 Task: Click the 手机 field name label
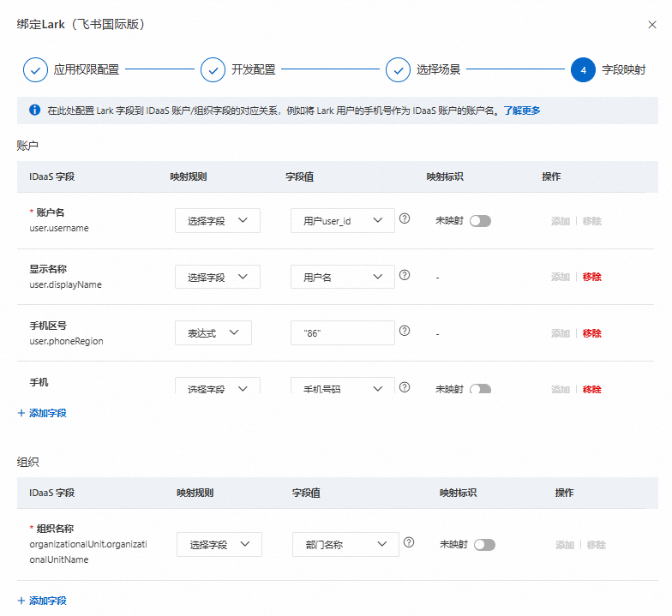[39, 382]
